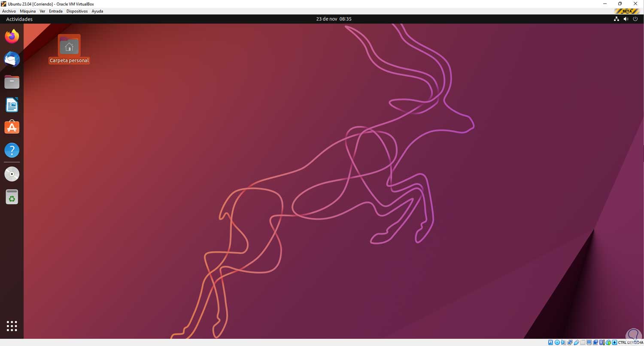The height and width of the screenshot is (346, 644).
Task: Open the Entrada menu
Action: [x=56, y=11]
